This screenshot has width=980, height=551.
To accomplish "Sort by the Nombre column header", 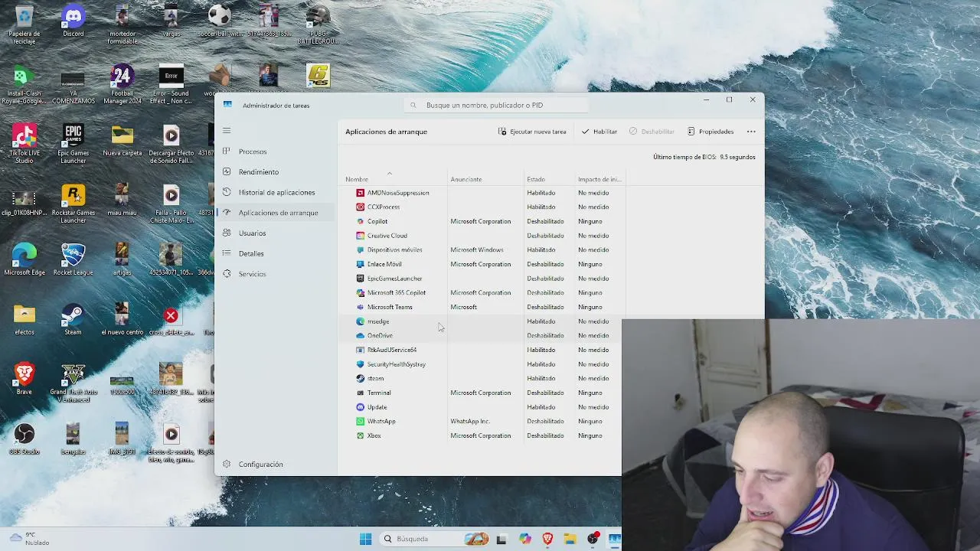I will pyautogui.click(x=357, y=179).
